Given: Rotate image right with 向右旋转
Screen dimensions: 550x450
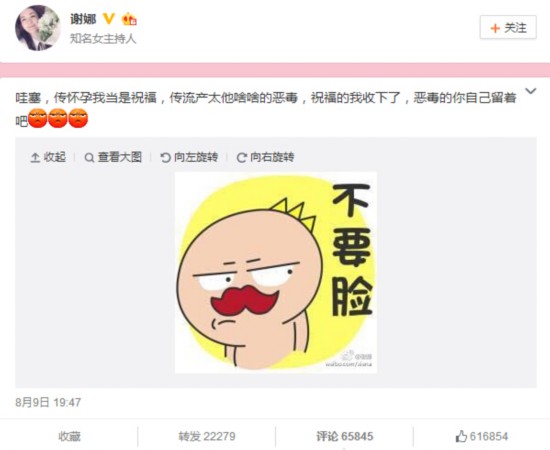Looking at the screenshot, I should tap(266, 157).
